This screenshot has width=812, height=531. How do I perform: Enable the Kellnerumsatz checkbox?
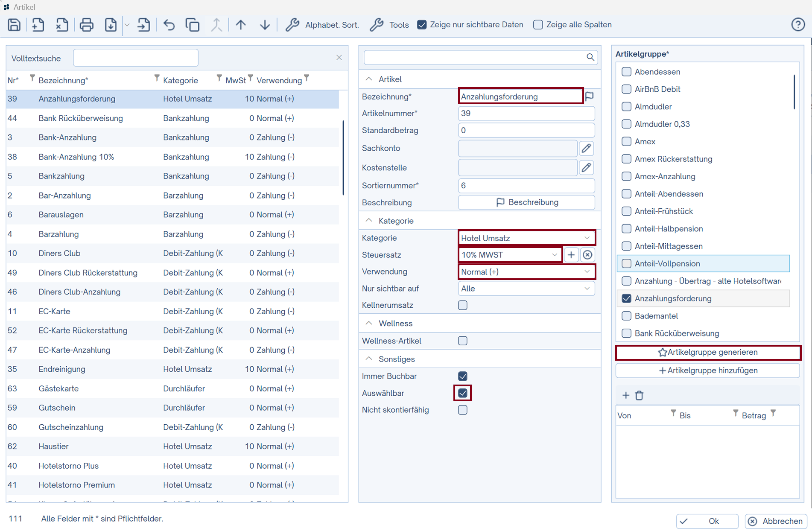pyautogui.click(x=462, y=305)
